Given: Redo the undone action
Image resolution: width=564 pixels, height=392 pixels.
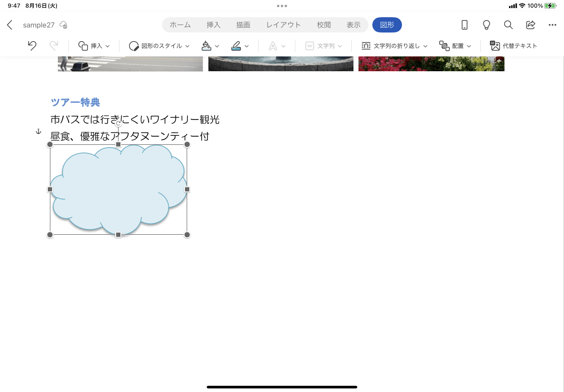Looking at the screenshot, I should [54, 46].
